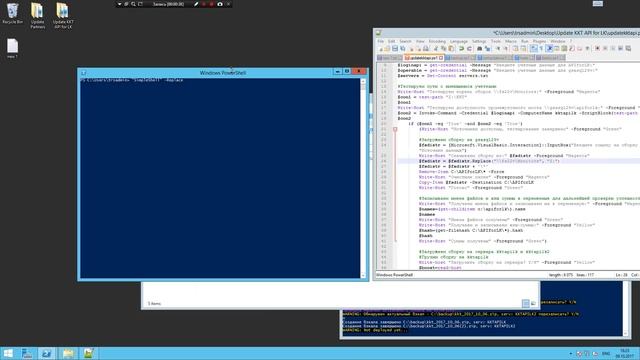Screen dimensions: 640x360
Task: Toggle Show all characters icon in Notepad++
Action: (542, 49)
